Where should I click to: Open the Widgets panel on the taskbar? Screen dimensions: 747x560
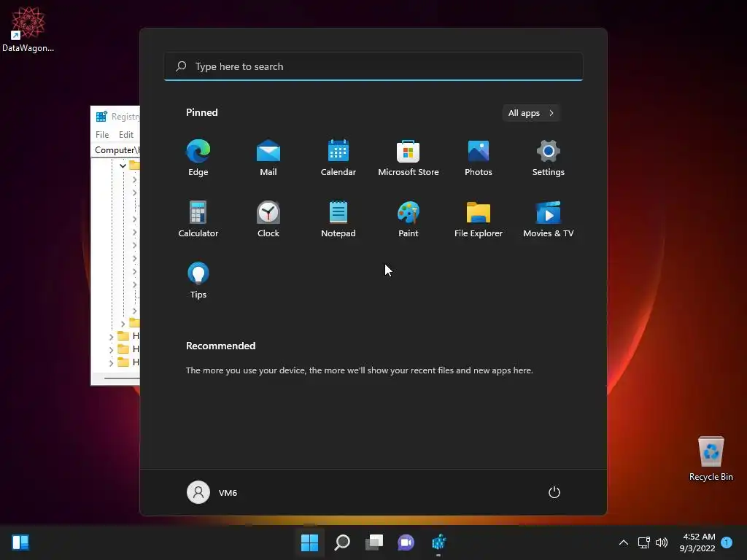pyautogui.click(x=20, y=542)
